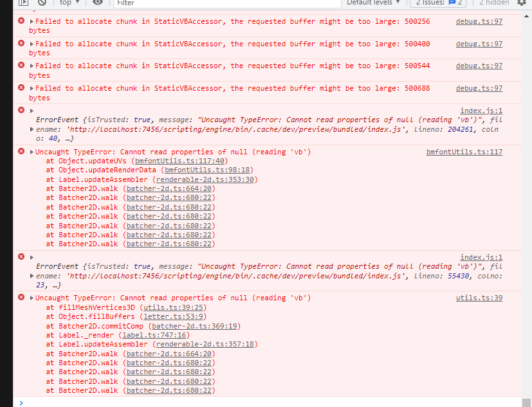Click error icon of bmfontUtils TypeError

coord(21,151)
